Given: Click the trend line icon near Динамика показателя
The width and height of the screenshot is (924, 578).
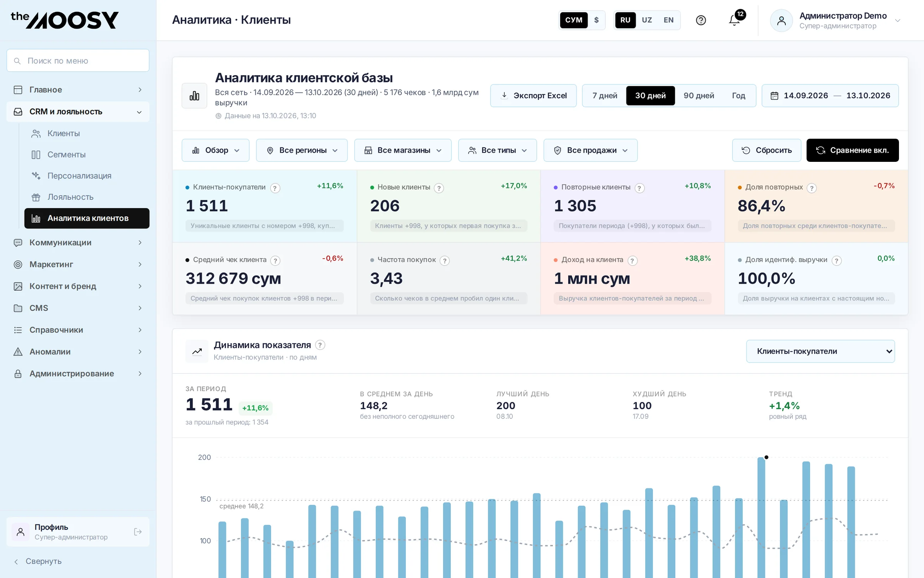Looking at the screenshot, I should click(x=197, y=351).
